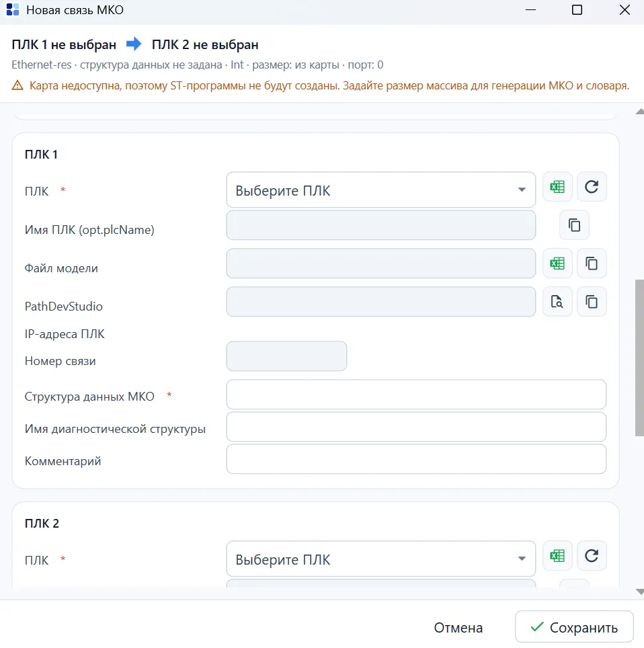Focus the Структура данных МКО field

tap(416, 395)
